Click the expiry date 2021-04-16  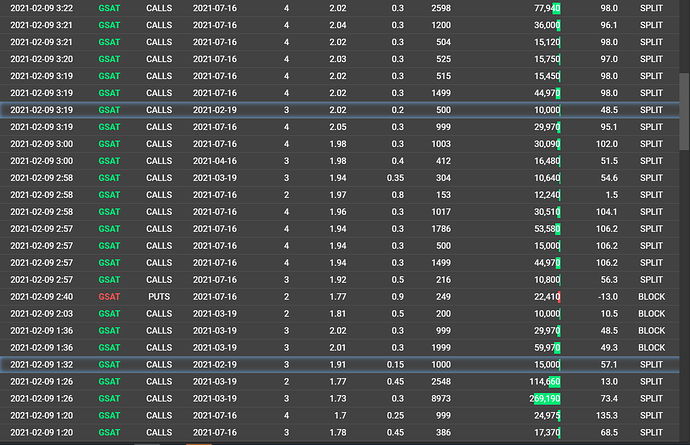215,161
